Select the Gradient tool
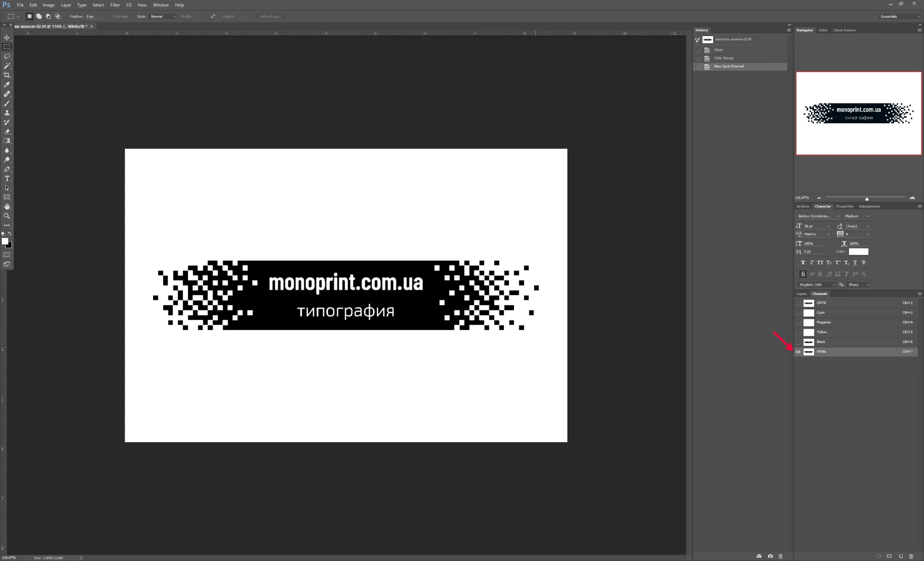Viewport: 924px width, 561px height. (x=7, y=141)
